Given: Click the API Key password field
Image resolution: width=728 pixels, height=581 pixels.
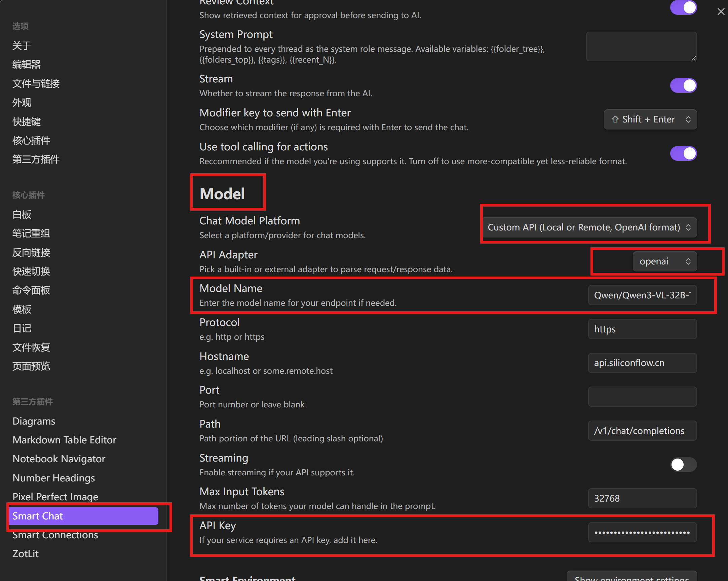Looking at the screenshot, I should (642, 533).
